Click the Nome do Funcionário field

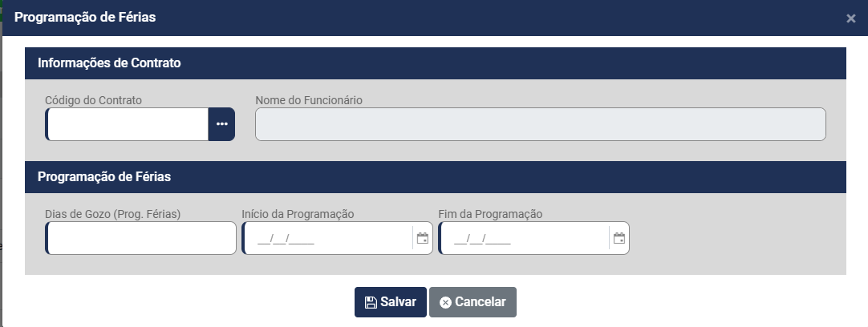540,124
